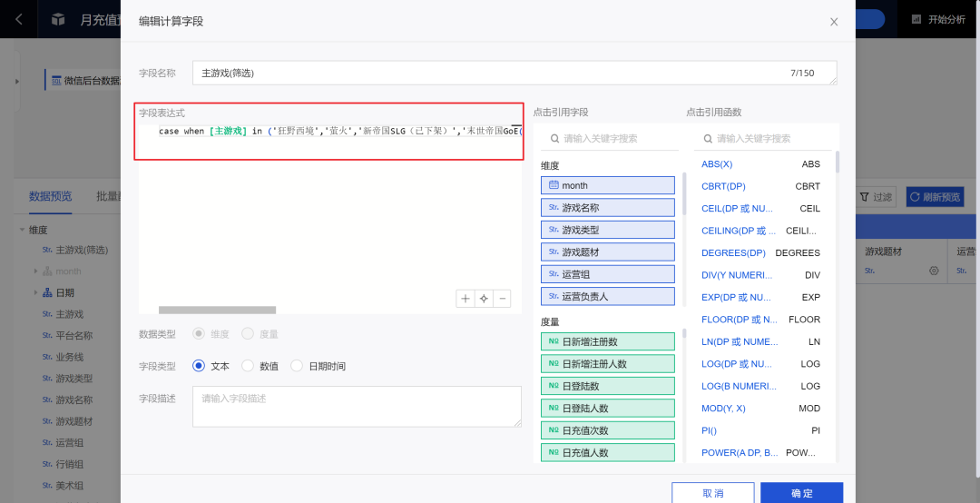Switch to 数据预览 tab
The width and height of the screenshot is (980, 503).
pyautogui.click(x=50, y=196)
